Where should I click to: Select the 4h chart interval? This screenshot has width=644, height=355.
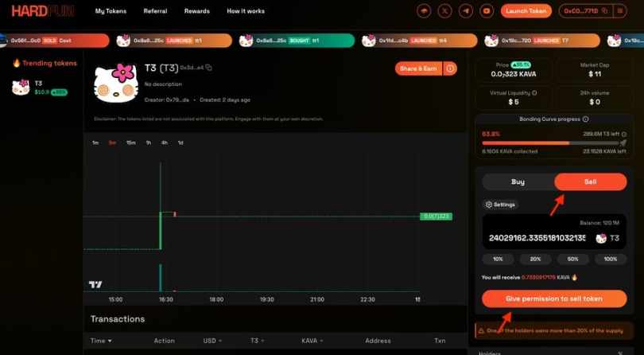point(165,142)
